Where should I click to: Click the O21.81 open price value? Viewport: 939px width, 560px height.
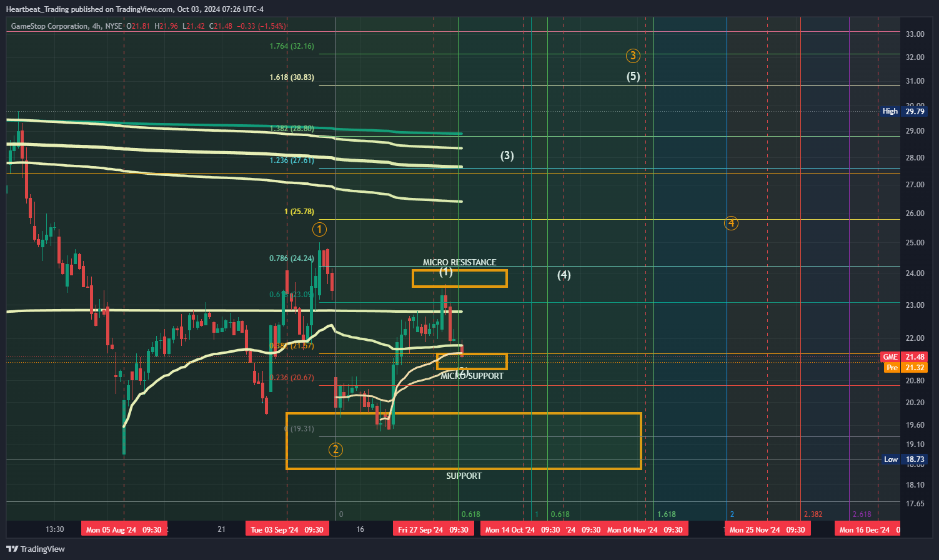tap(139, 26)
